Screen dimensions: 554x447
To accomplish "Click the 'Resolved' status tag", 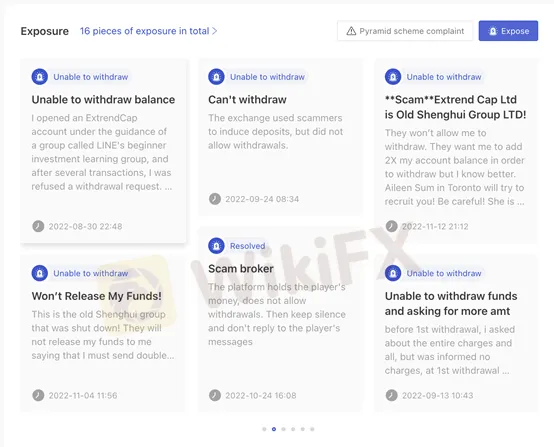I will click(x=247, y=246).
